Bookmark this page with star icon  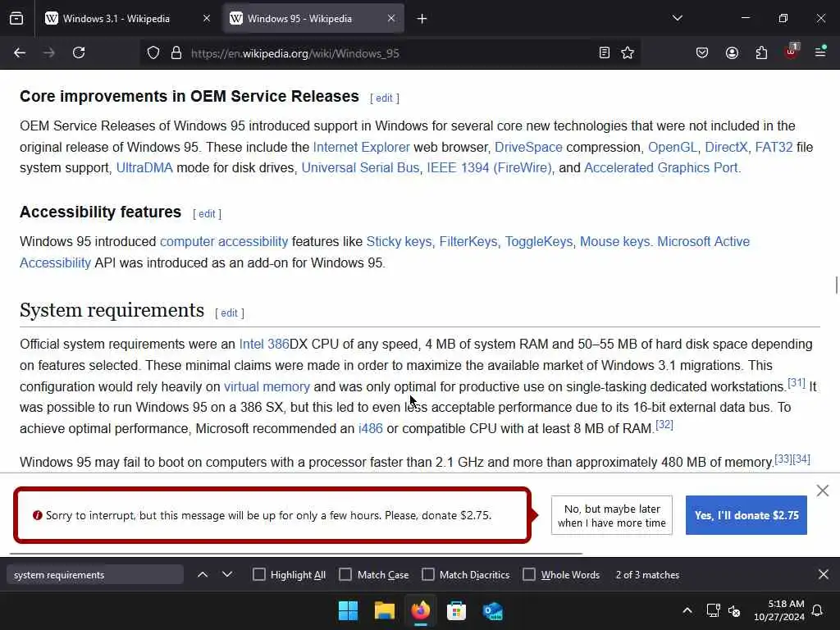point(628,52)
